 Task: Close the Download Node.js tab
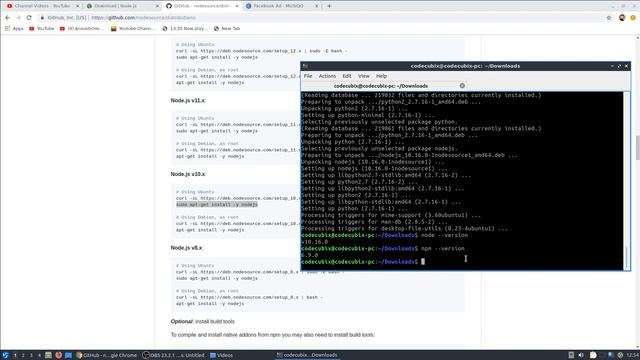(157, 6)
